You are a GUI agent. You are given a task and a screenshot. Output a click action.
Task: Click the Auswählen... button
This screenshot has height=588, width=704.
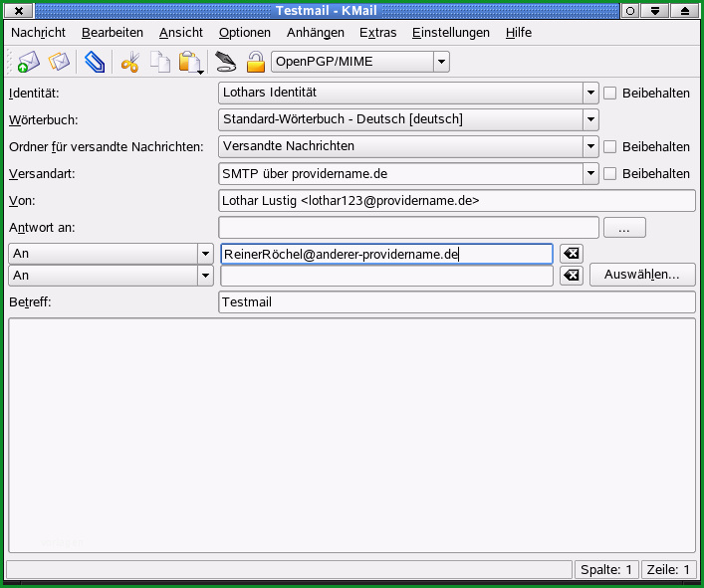642,275
